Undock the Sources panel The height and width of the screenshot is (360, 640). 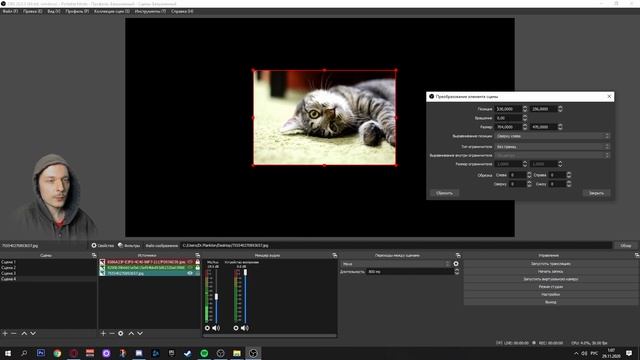click(x=198, y=255)
